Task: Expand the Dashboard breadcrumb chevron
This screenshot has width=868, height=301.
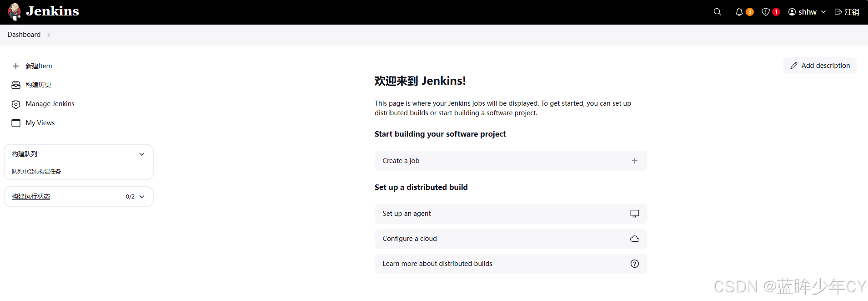Action: pos(49,35)
